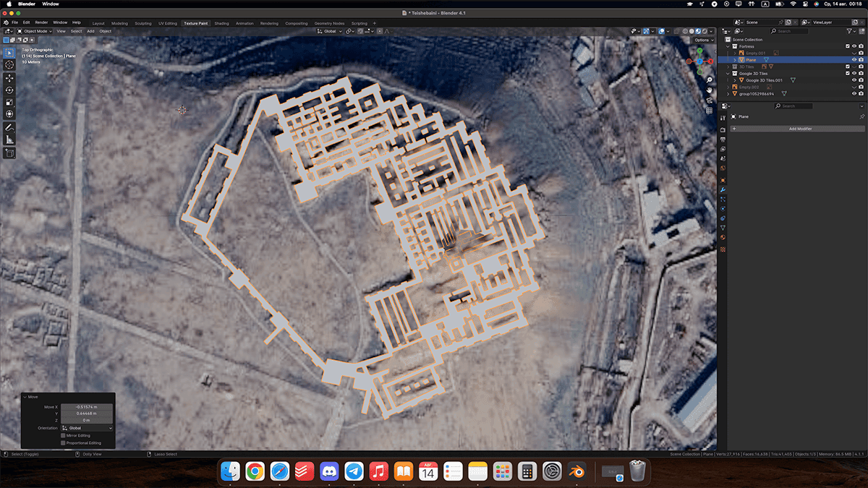Choose the Measure tool

(x=9, y=140)
